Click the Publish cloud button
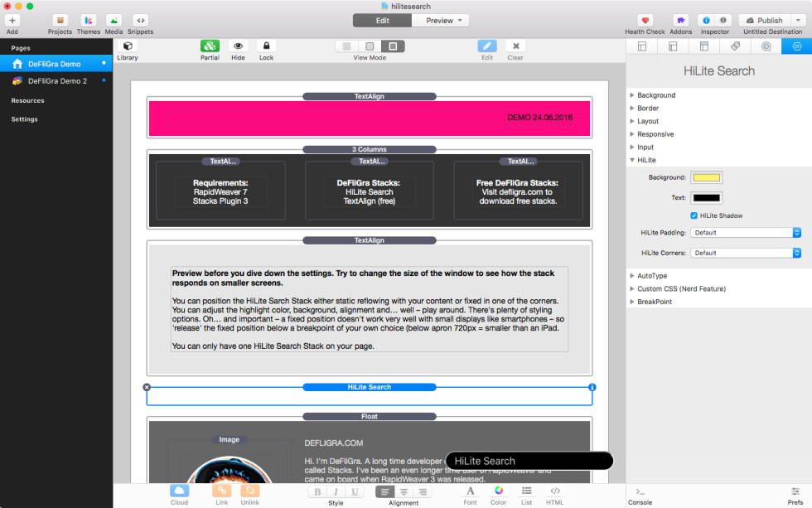Screen dimensions: 812x508 point(764,20)
